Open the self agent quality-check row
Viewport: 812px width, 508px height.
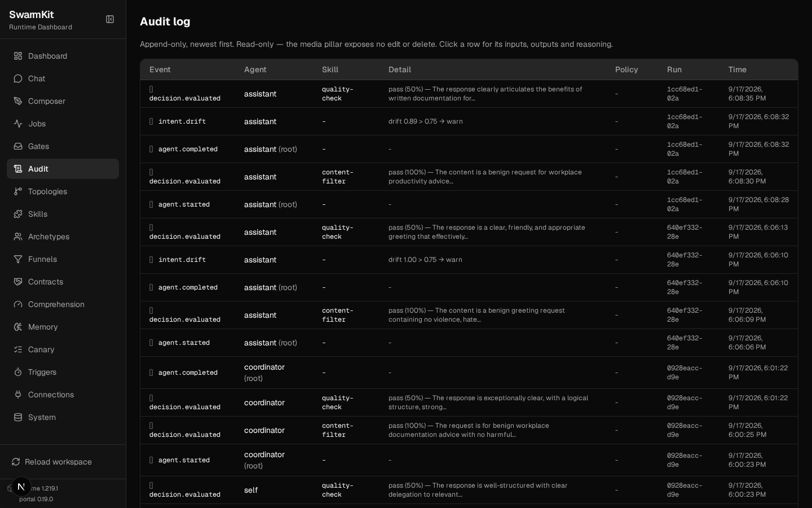tap(469, 490)
